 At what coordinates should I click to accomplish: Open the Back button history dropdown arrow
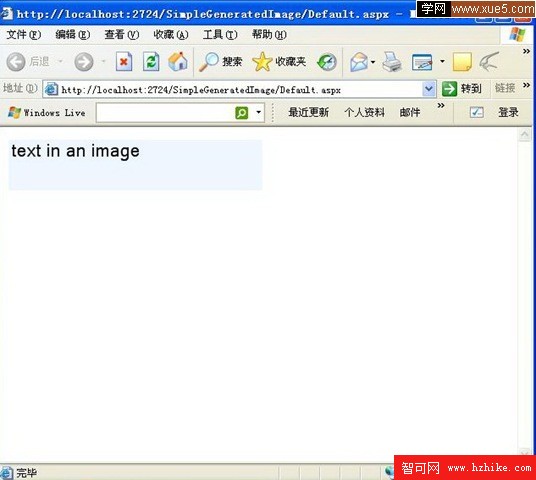[x=61, y=62]
